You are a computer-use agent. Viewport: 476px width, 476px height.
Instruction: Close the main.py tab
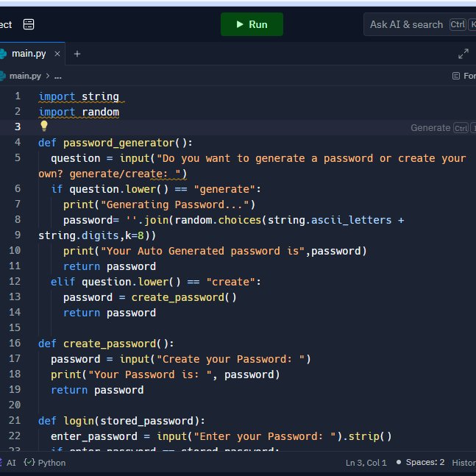click(57, 54)
